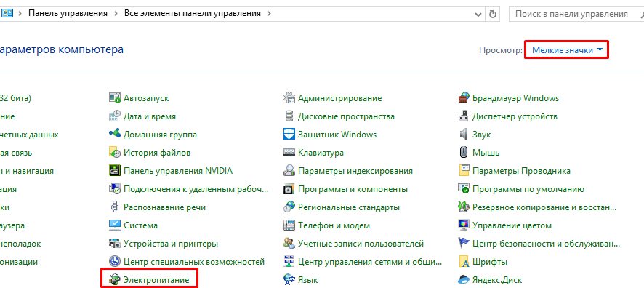This screenshot has width=644, height=288.
Task: Focus the Поиск в панели управления field
Action: pyautogui.click(x=576, y=14)
